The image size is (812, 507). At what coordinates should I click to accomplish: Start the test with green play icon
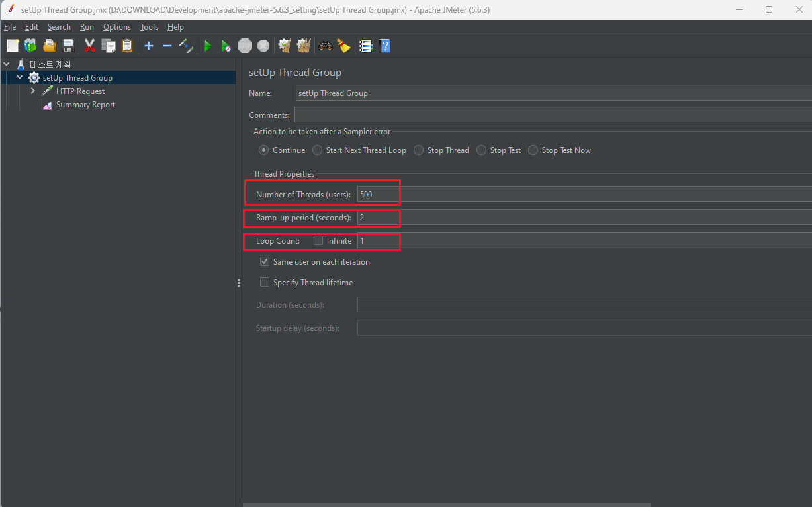208,46
